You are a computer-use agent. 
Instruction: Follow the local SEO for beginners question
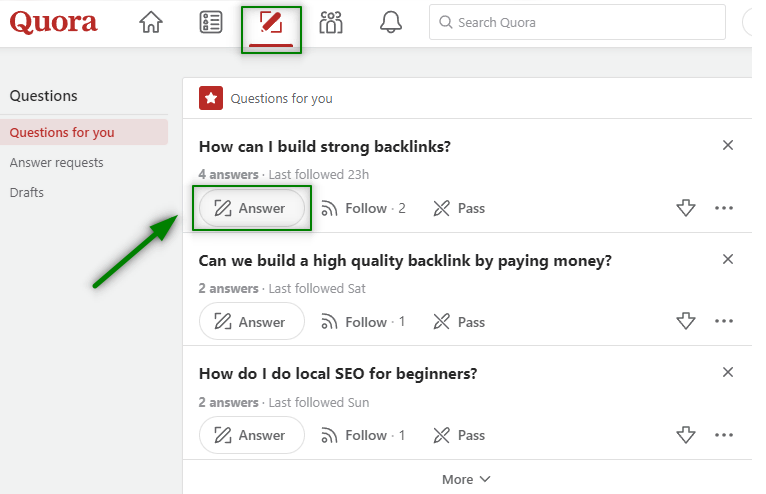click(363, 435)
